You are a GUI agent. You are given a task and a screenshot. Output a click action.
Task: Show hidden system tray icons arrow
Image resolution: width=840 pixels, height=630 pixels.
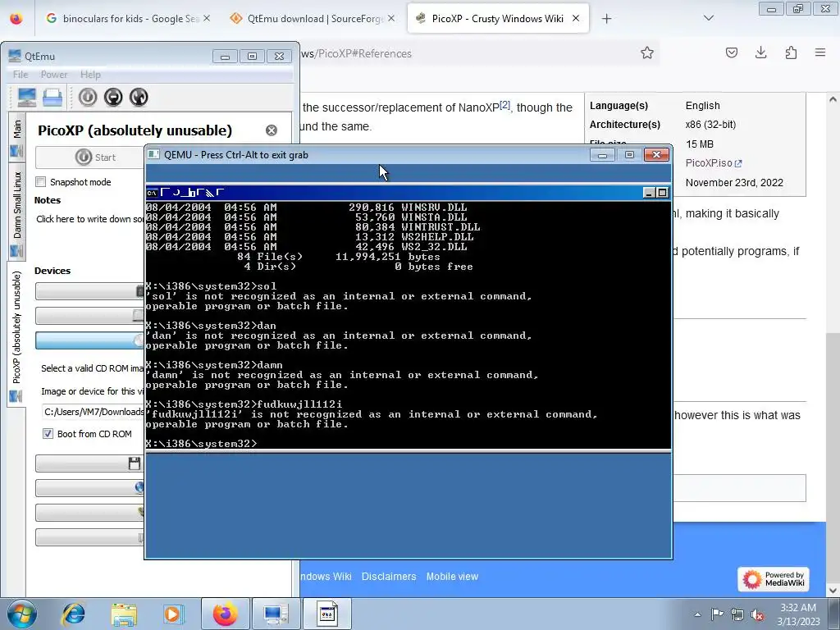coord(697,614)
